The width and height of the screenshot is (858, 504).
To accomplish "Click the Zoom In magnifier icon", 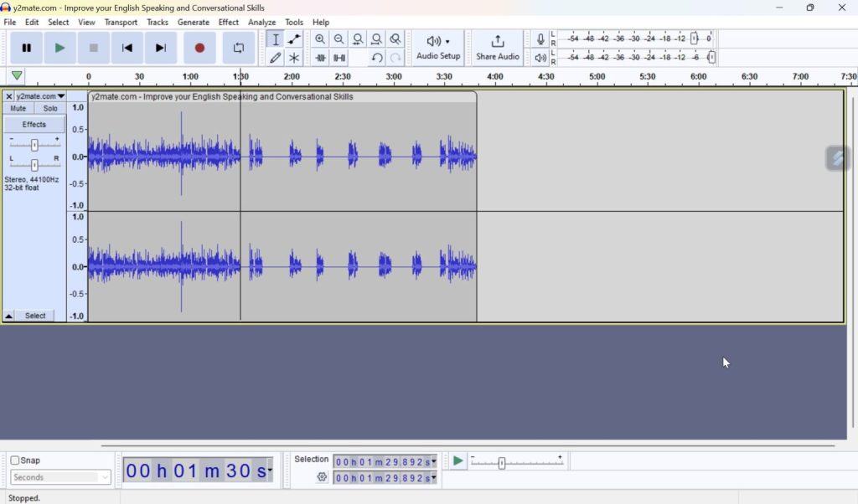I will (x=320, y=39).
